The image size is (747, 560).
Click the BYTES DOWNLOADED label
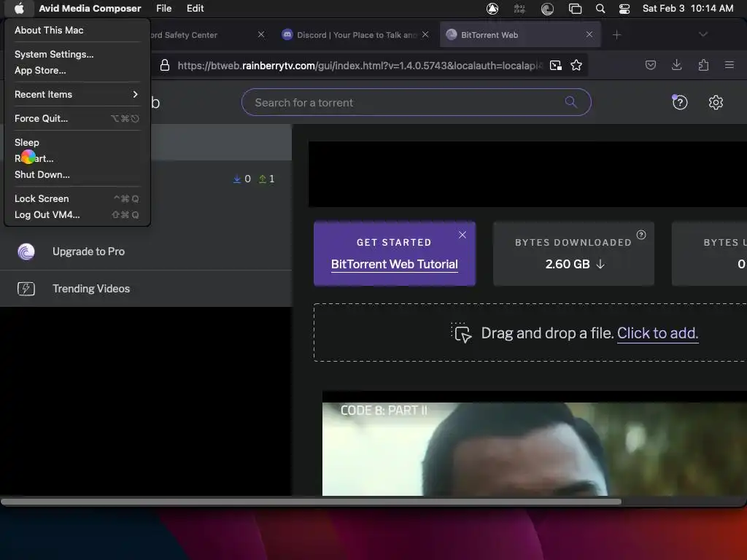pyautogui.click(x=573, y=242)
